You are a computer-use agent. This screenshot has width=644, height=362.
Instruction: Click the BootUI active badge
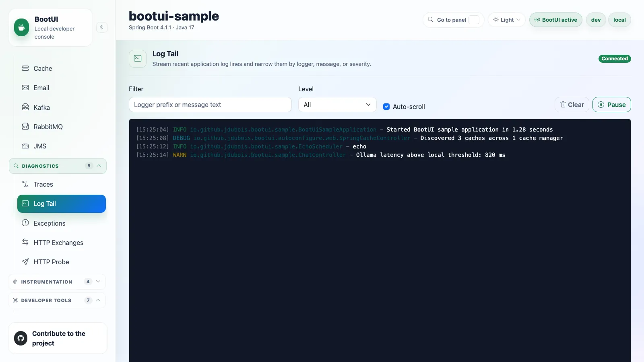[555, 20]
